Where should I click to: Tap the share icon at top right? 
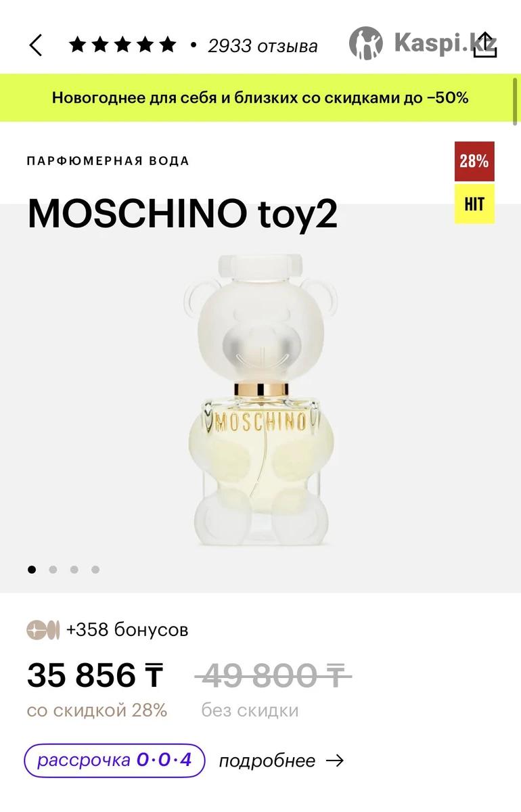[484, 45]
